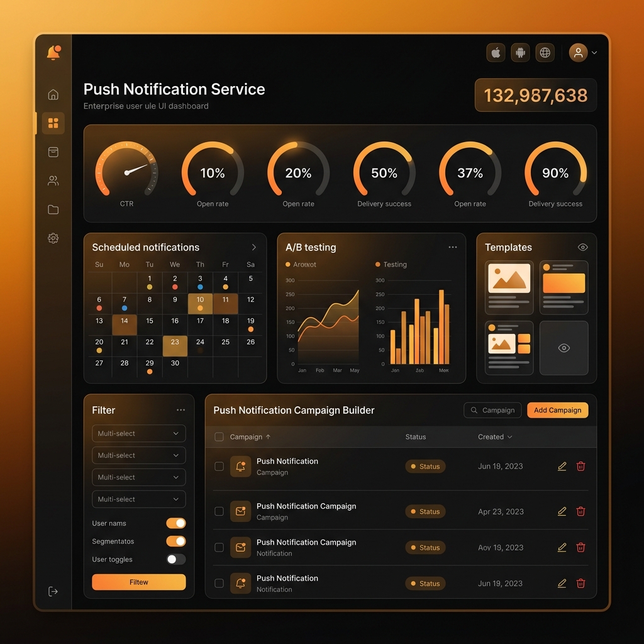Viewport: 644px width, 644px height.
Task: Delete the last Push Notification row
Action: click(x=580, y=583)
